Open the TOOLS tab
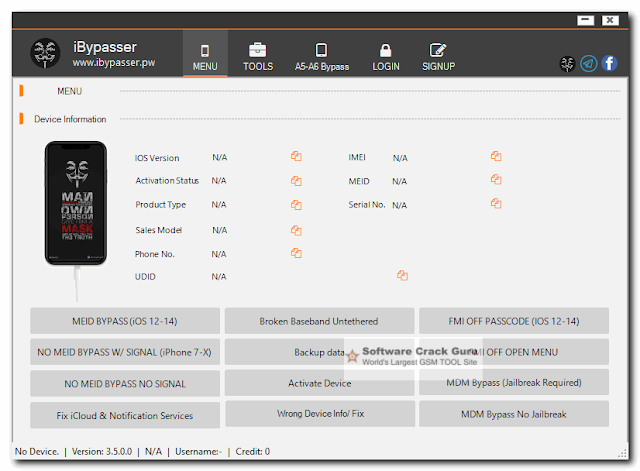This screenshot has height=471, width=640. tap(258, 57)
